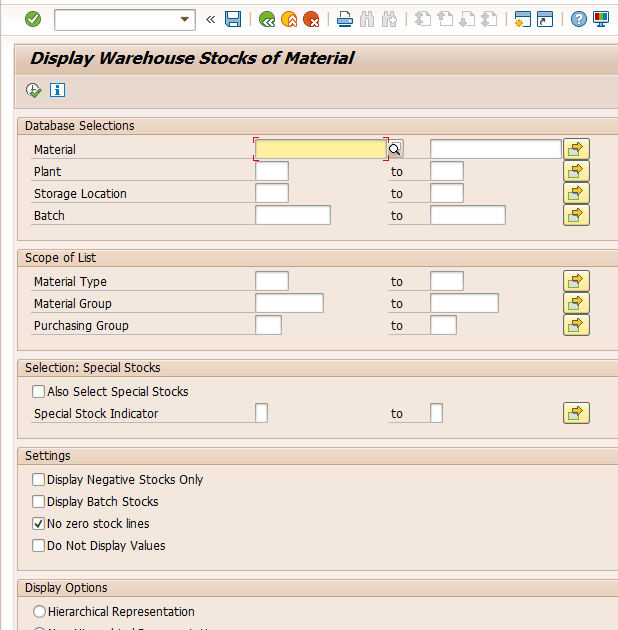
Task: Click the red Cancel icon
Action: [311, 19]
